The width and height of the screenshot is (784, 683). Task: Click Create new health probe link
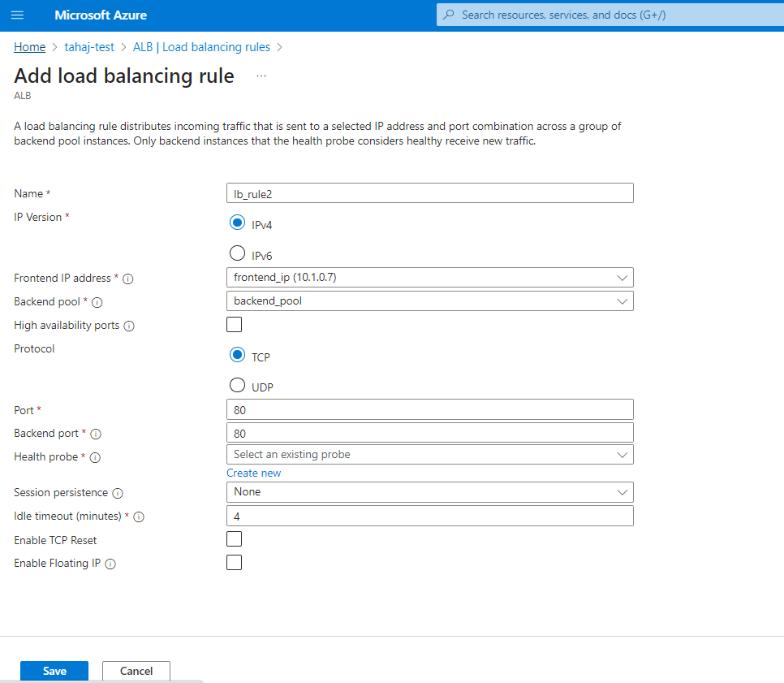pyautogui.click(x=253, y=473)
